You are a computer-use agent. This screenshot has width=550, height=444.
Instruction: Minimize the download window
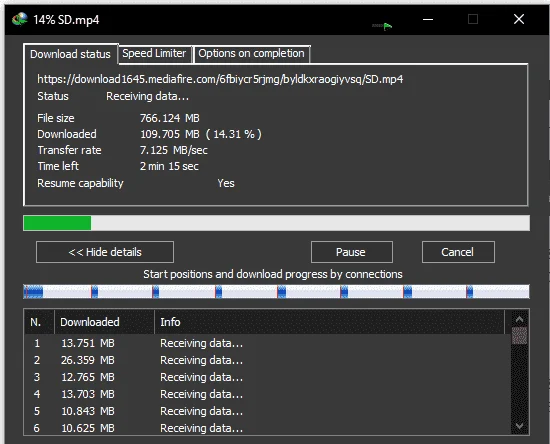click(428, 19)
